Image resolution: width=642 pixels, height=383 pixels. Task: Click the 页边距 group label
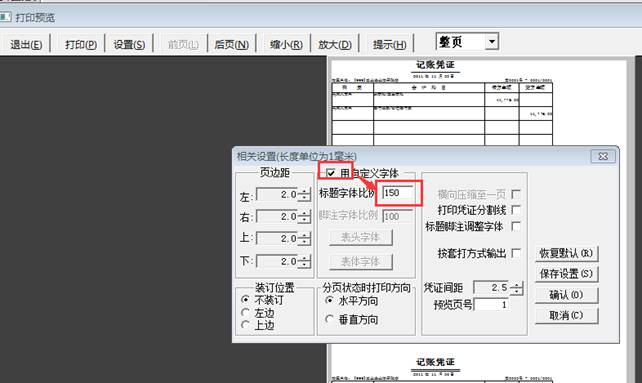pos(275,172)
